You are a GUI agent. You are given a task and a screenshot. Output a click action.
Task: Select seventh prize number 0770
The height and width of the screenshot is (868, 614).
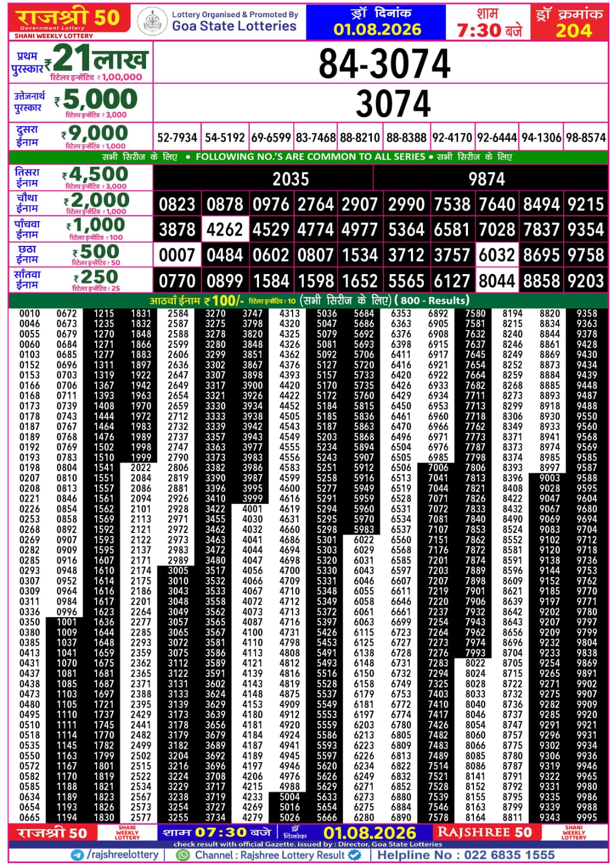(177, 281)
